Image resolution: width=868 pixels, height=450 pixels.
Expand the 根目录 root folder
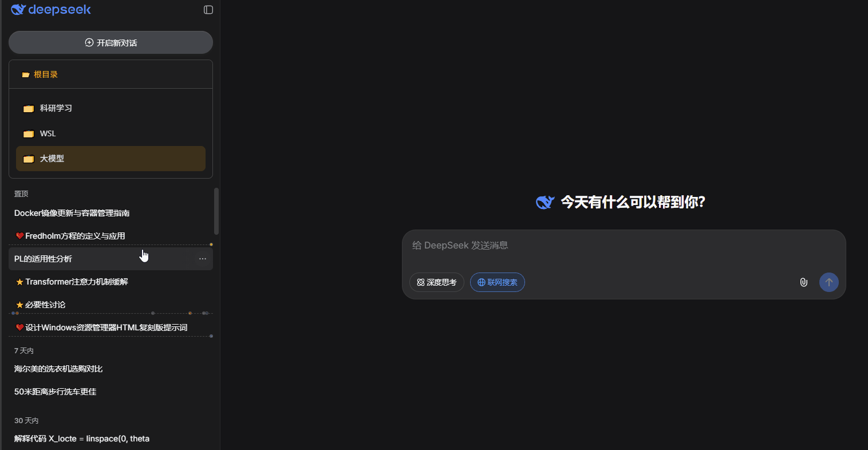point(45,74)
